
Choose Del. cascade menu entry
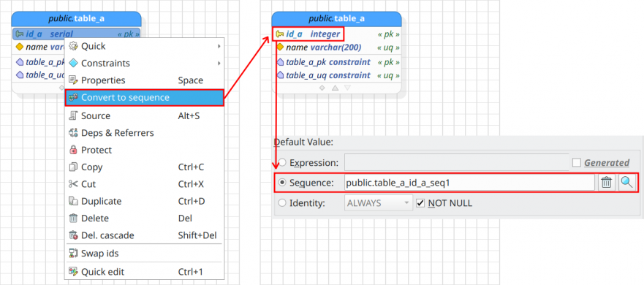pyautogui.click(x=145, y=236)
